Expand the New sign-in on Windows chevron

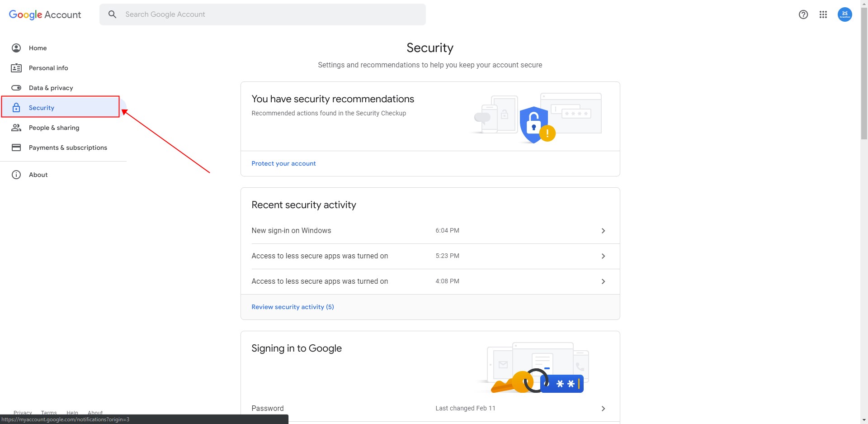603,231
